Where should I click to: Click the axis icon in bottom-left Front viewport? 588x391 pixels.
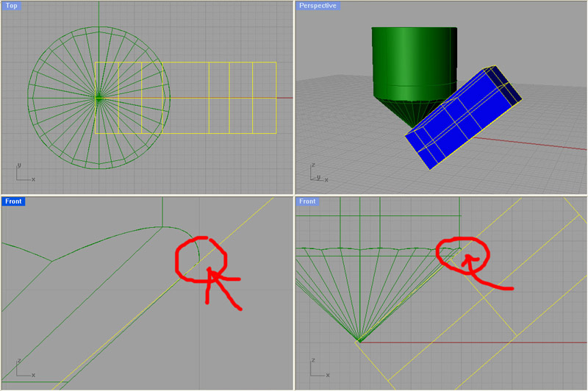pos(25,368)
